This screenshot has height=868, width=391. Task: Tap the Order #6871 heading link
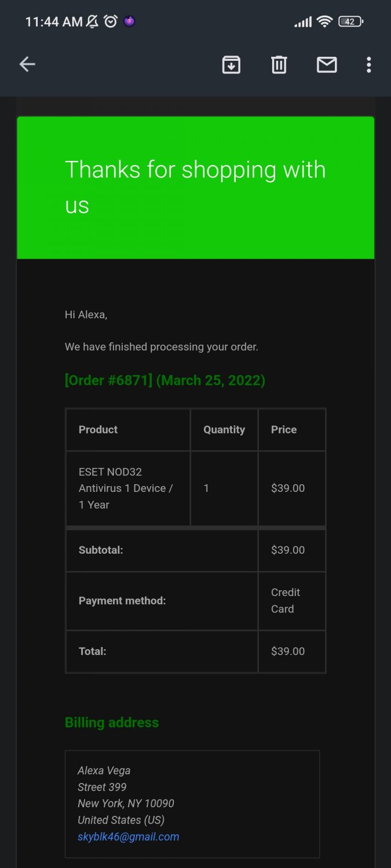click(165, 380)
